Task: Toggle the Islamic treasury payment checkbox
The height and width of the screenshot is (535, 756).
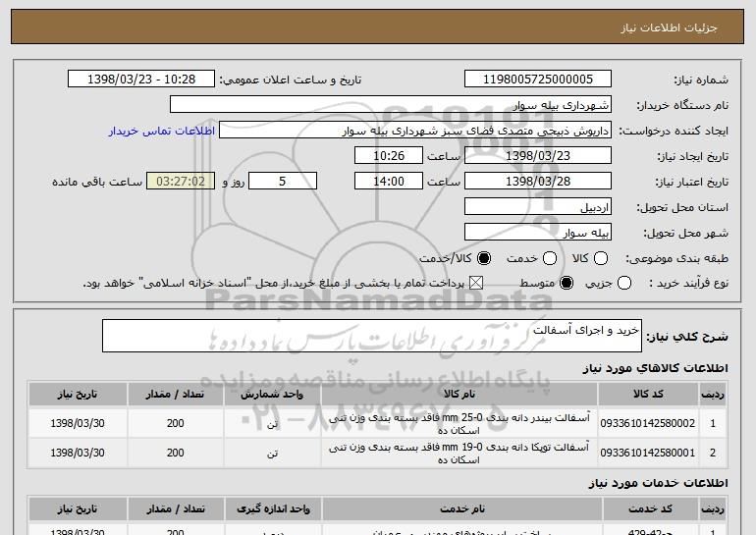Action: click(x=476, y=283)
